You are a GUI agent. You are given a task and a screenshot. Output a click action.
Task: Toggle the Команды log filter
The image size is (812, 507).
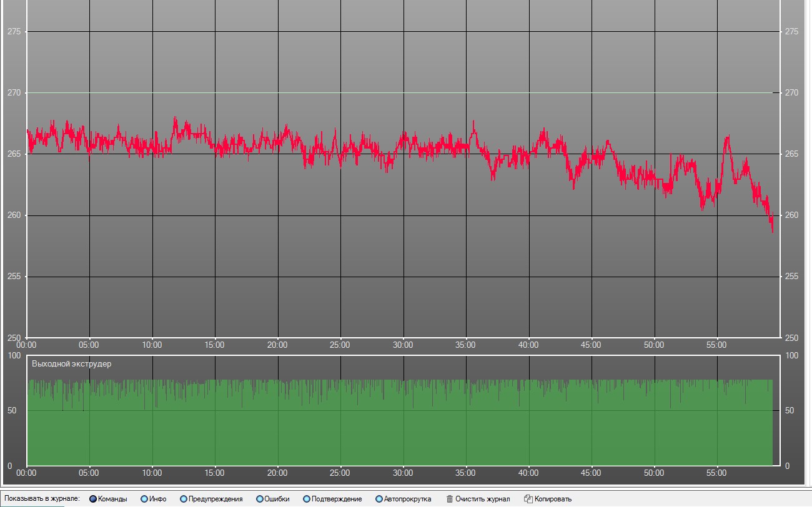pyautogui.click(x=93, y=499)
